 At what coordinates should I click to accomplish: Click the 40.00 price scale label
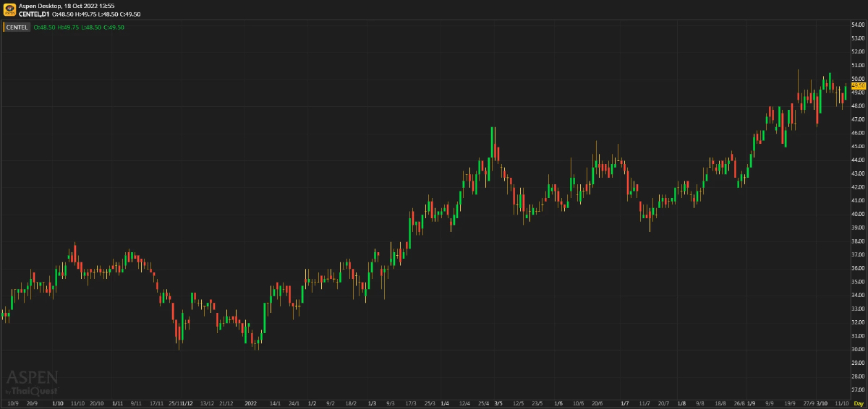(x=859, y=214)
